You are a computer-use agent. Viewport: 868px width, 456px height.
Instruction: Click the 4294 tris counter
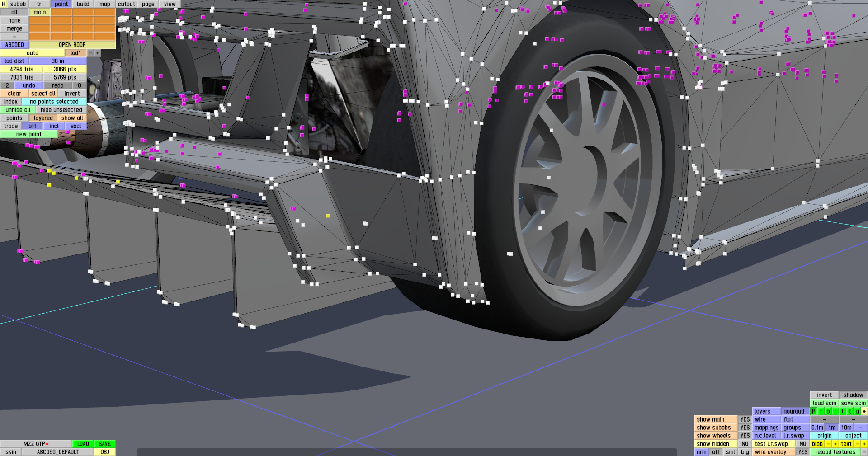pyautogui.click(x=22, y=69)
